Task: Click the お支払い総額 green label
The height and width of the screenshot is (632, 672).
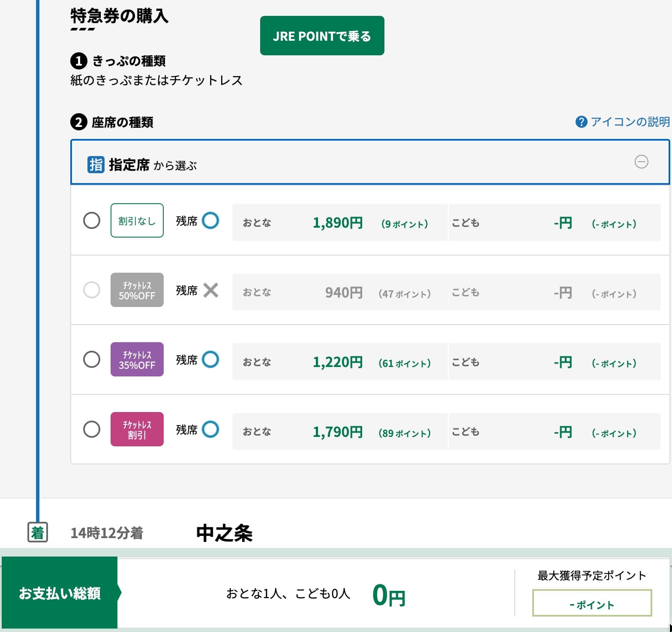Action: coord(60,593)
